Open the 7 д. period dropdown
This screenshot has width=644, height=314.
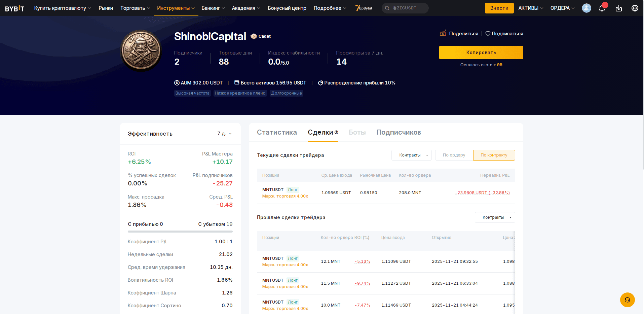click(224, 134)
